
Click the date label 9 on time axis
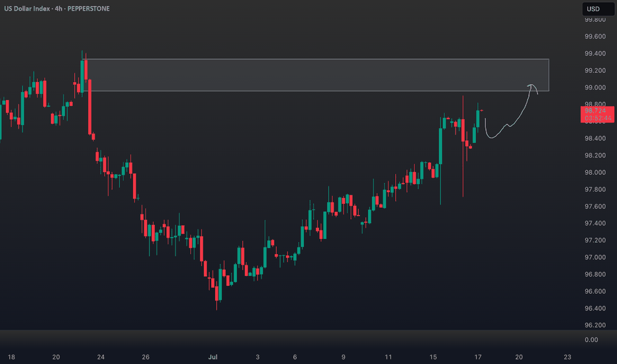click(x=343, y=357)
